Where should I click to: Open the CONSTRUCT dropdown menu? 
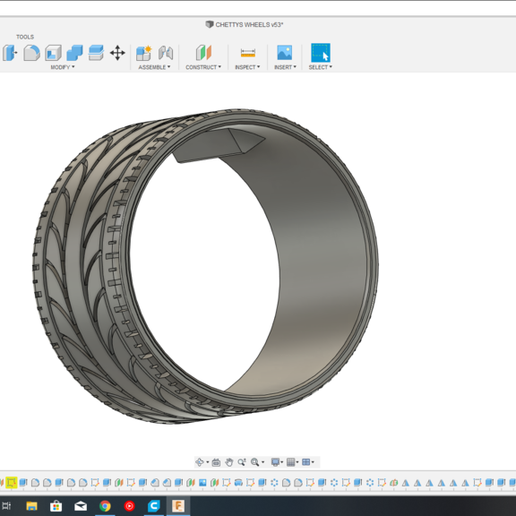pyautogui.click(x=203, y=67)
